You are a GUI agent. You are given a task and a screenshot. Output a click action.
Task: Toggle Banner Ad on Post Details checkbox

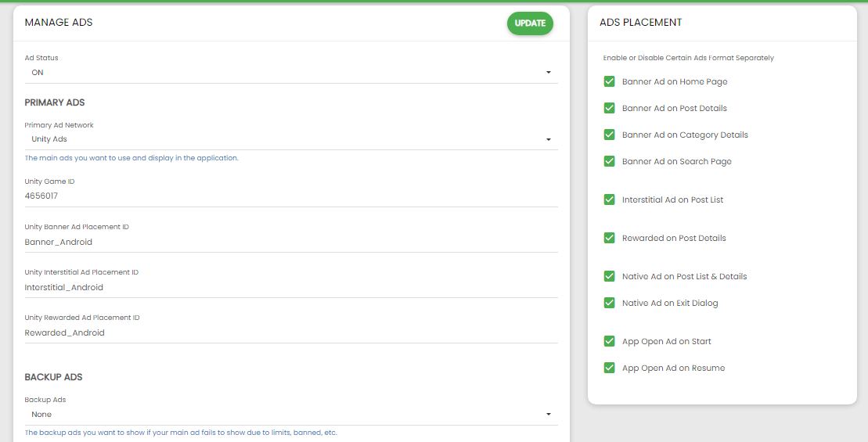[x=610, y=108]
